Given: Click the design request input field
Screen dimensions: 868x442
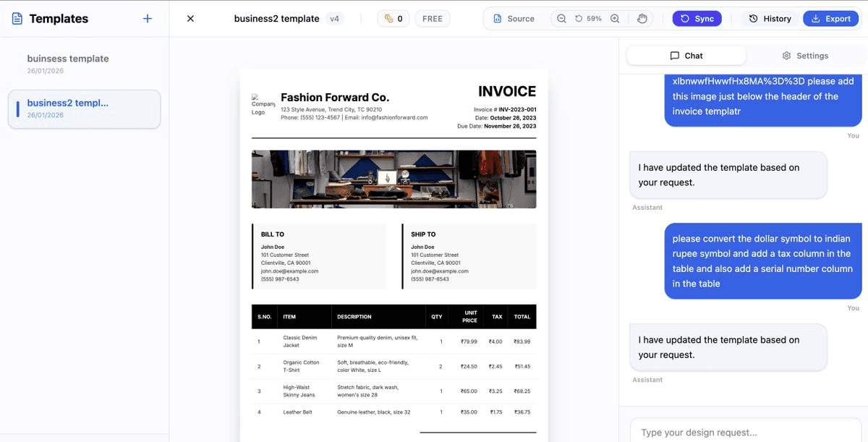Looking at the screenshot, I should (745, 432).
